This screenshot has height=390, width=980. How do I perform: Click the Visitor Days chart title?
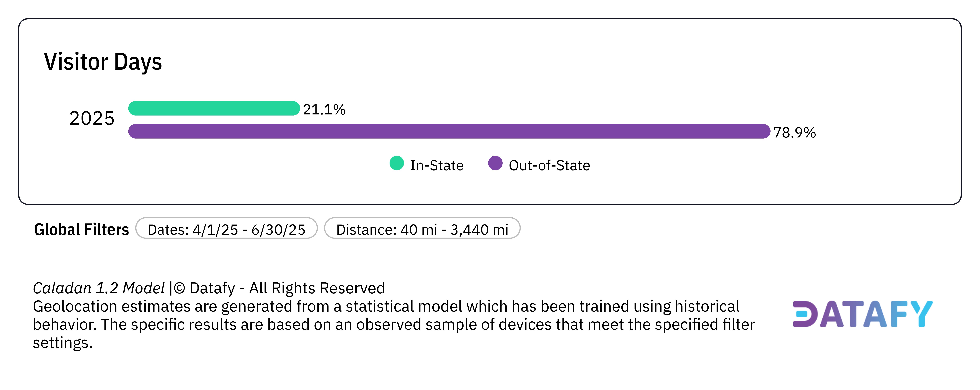pyautogui.click(x=103, y=62)
